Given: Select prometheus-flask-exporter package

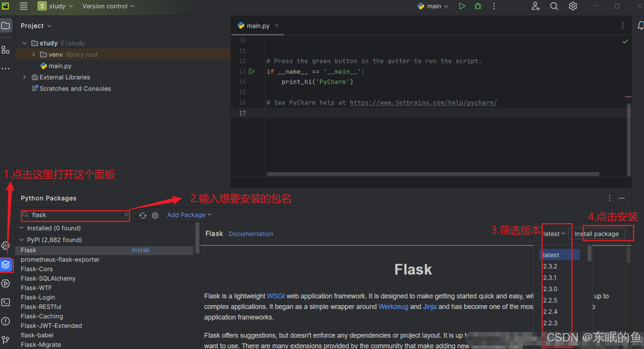Looking at the screenshot, I should [60, 260].
